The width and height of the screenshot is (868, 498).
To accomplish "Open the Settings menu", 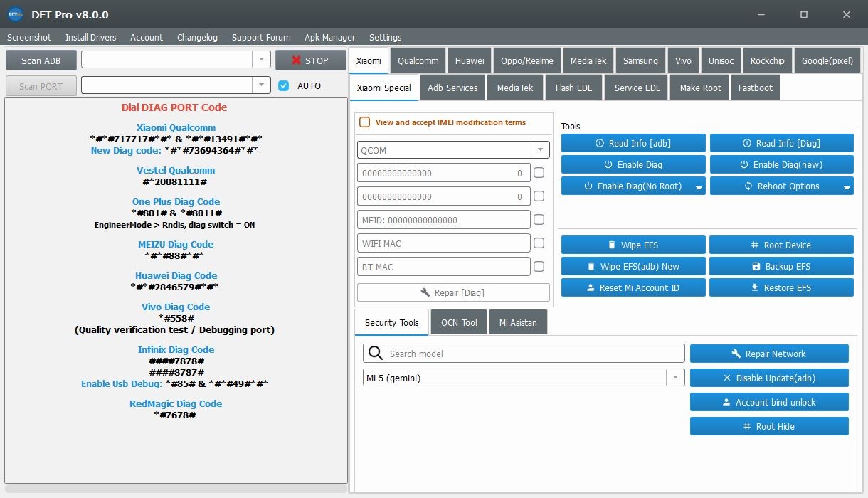I will click(385, 37).
